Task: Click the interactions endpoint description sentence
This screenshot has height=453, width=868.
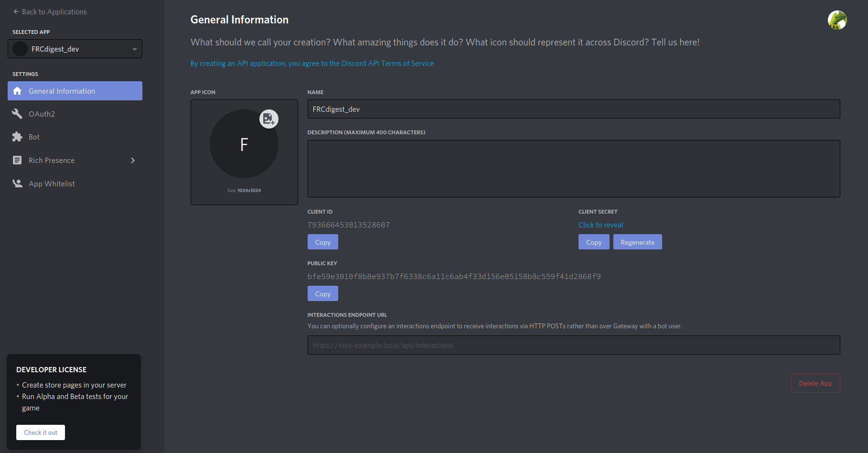Action: coord(495,326)
